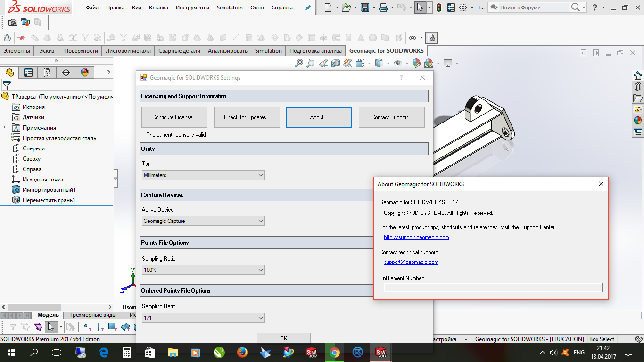Open the support.geomagic.com link

416,237
